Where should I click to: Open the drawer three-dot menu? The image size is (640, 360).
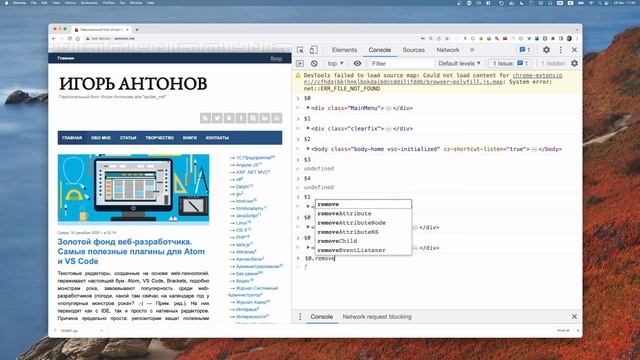[300, 317]
